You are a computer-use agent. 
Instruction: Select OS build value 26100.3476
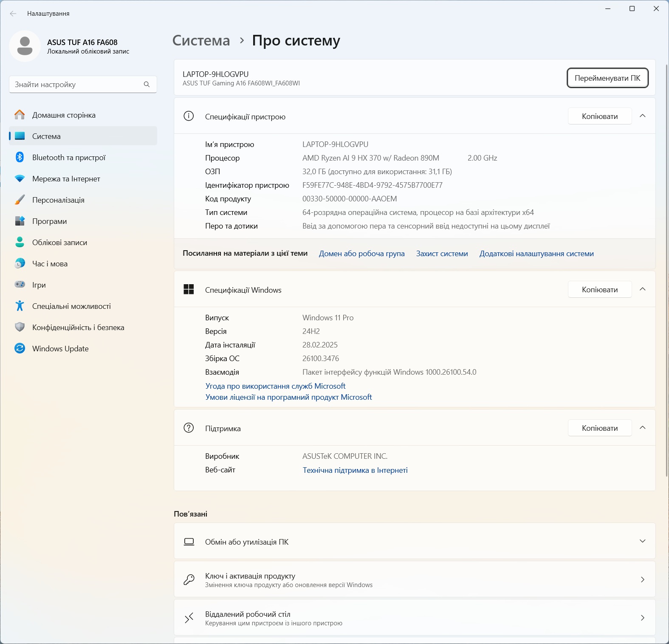[321, 359]
